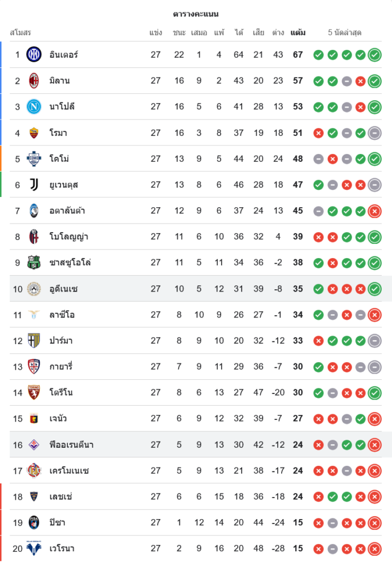Click Inter's latest match win indicator

point(374,55)
